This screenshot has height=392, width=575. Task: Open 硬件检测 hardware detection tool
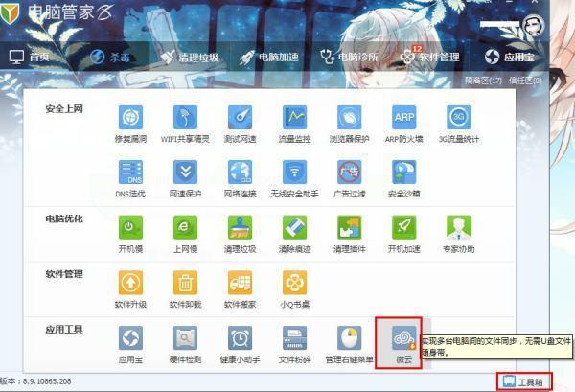[x=185, y=345]
